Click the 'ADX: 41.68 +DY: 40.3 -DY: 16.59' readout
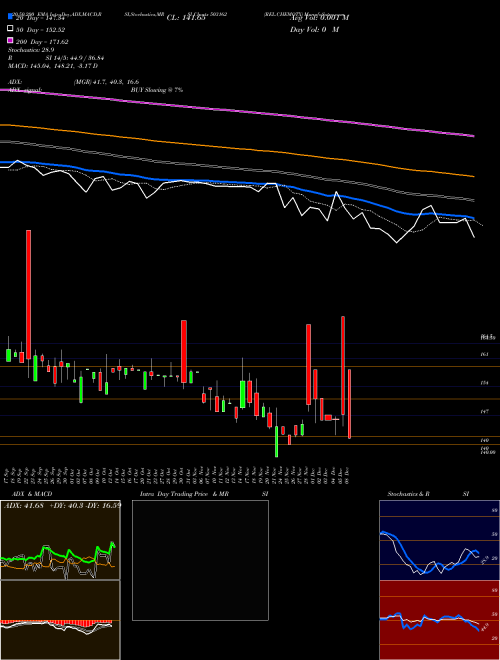Screen dimensions: 500x660 click(x=63, y=505)
